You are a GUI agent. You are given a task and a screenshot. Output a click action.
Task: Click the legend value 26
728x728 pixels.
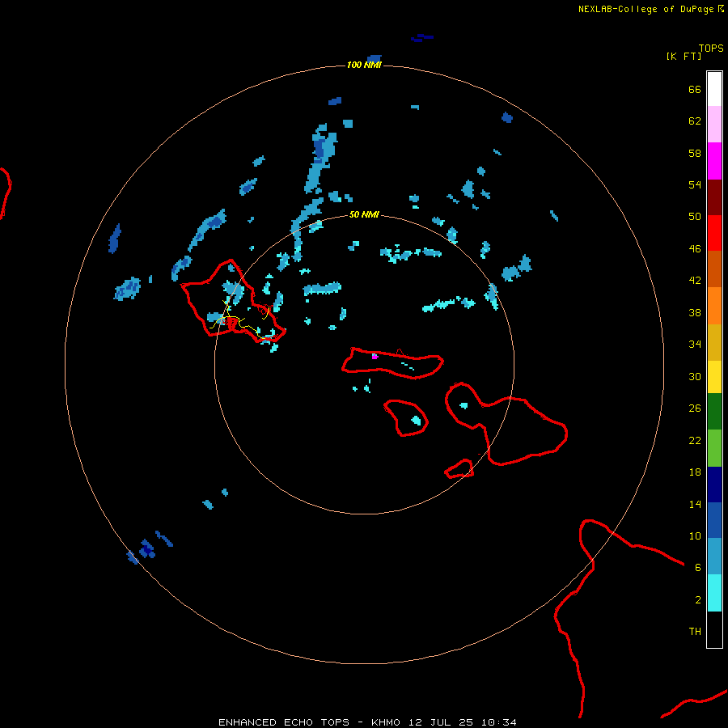click(695, 408)
